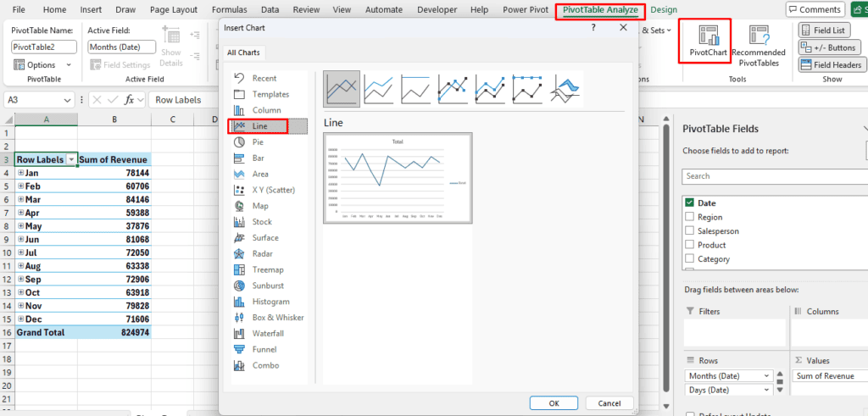Open the Comments button

click(816, 9)
